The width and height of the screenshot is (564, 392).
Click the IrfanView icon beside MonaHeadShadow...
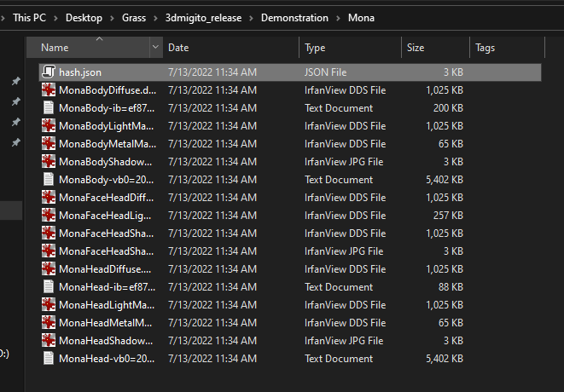click(x=49, y=341)
